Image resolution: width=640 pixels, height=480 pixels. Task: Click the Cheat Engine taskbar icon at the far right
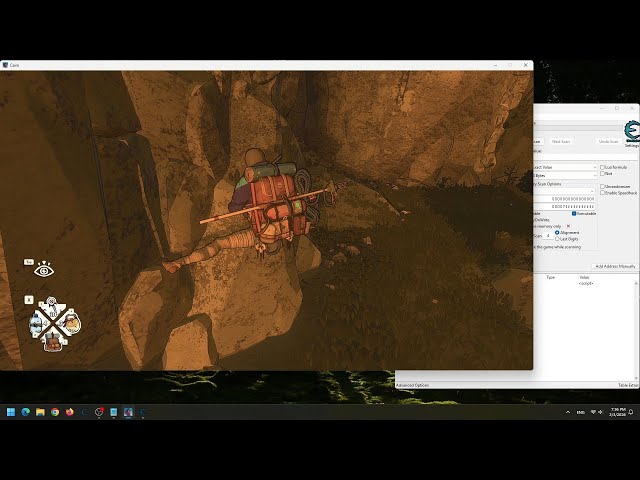[143, 412]
